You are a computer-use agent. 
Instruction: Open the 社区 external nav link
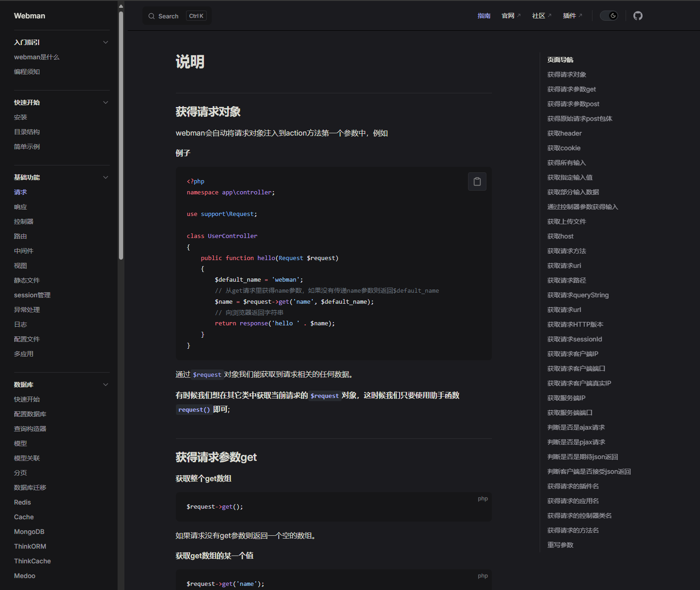[542, 16]
